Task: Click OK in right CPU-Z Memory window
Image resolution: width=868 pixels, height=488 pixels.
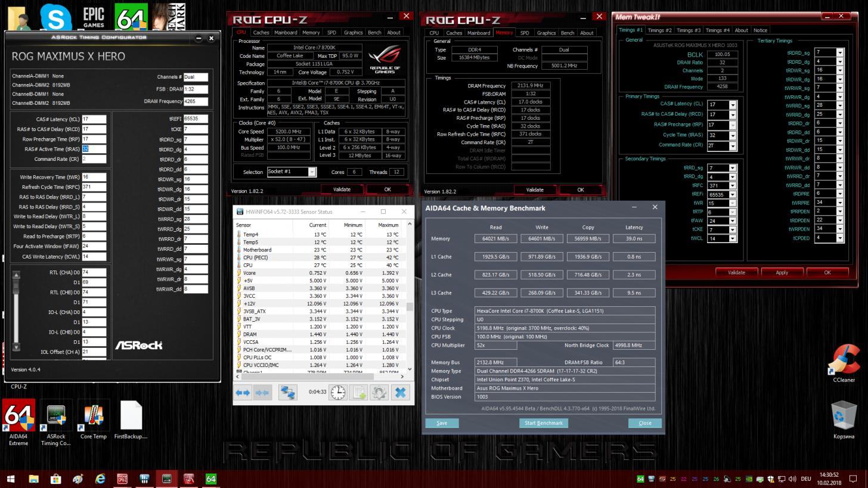Action: click(580, 190)
